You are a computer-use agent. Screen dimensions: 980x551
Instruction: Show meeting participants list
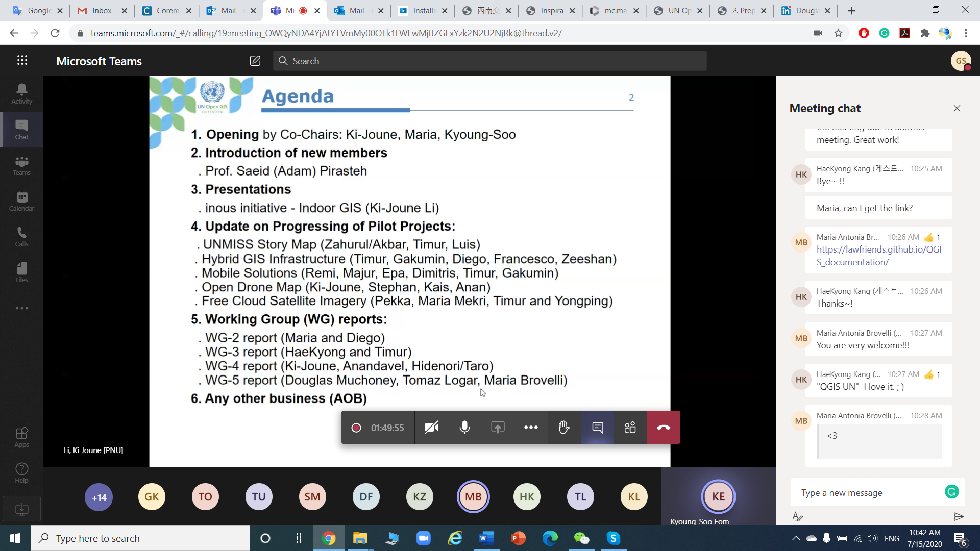[630, 428]
